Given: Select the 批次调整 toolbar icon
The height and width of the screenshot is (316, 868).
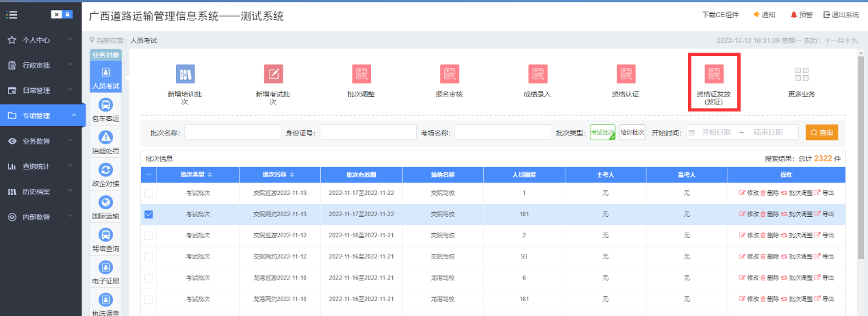Looking at the screenshot, I should [x=361, y=75].
